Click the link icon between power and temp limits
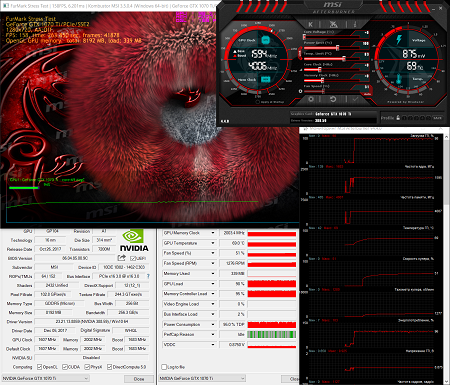Image resolution: width=450 pixels, height=385 pixels. pos(300,53)
